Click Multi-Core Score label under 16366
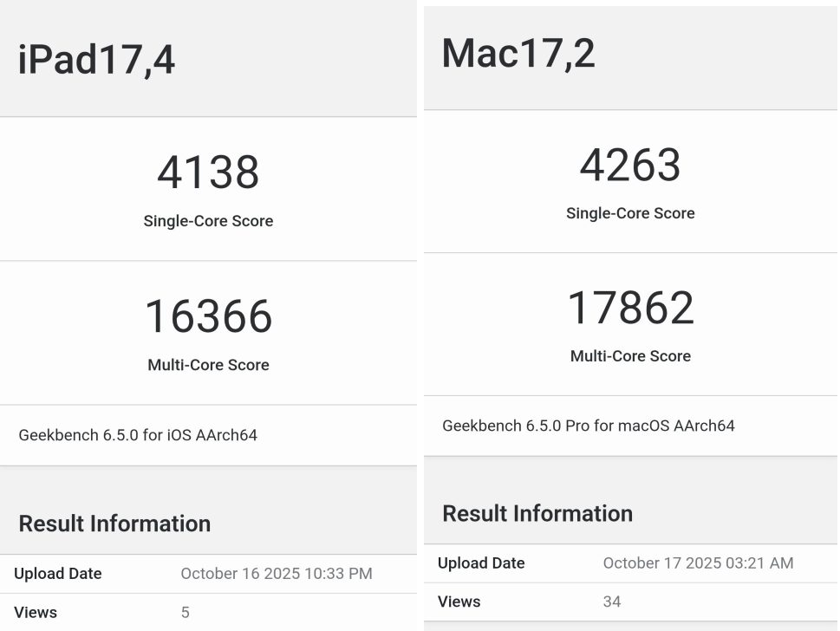The image size is (840, 631). (x=208, y=365)
